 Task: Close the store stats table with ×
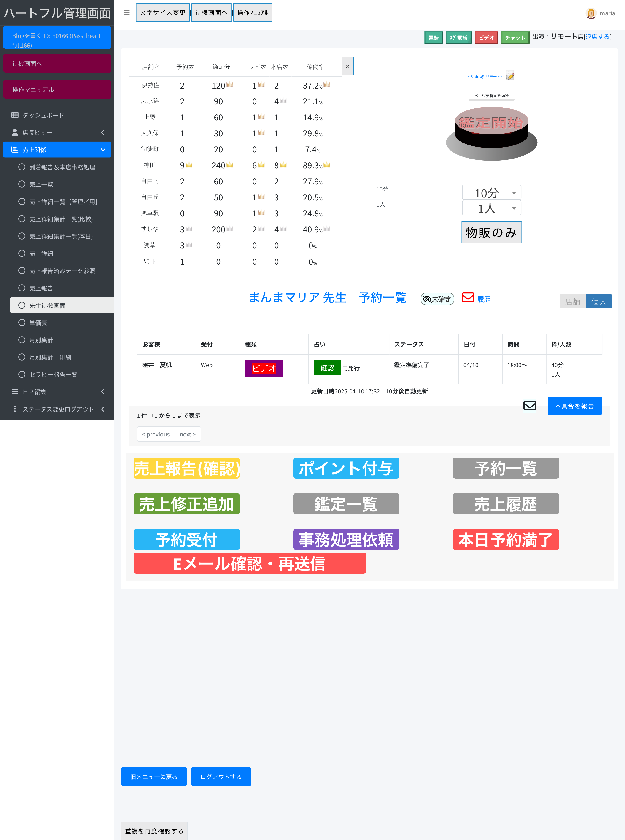347,66
